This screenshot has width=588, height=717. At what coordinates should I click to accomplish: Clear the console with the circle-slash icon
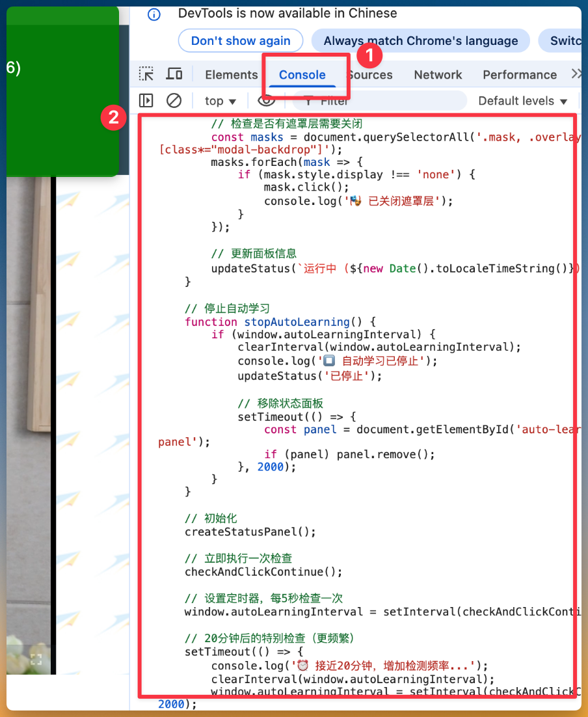click(174, 101)
